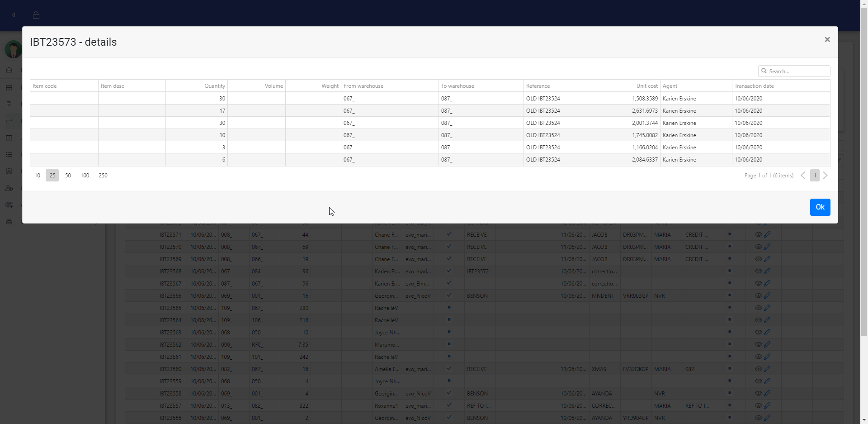
Task: Toggle the checkmark in IBT23570 row
Action: tap(449, 247)
